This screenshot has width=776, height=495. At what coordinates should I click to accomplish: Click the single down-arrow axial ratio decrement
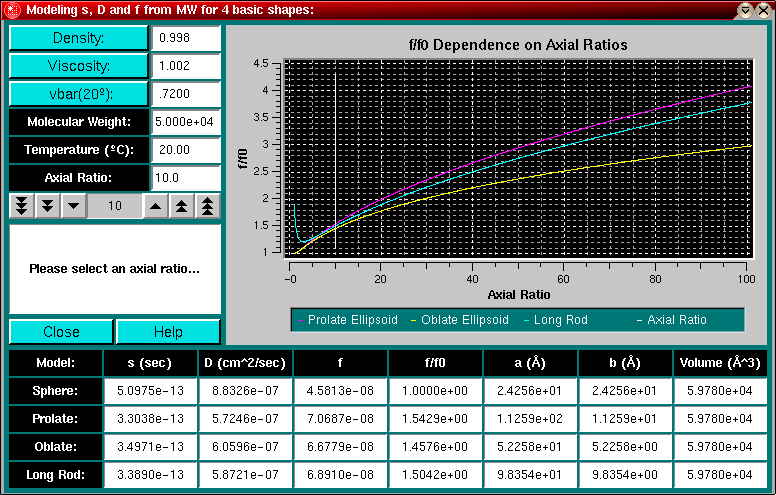73,206
